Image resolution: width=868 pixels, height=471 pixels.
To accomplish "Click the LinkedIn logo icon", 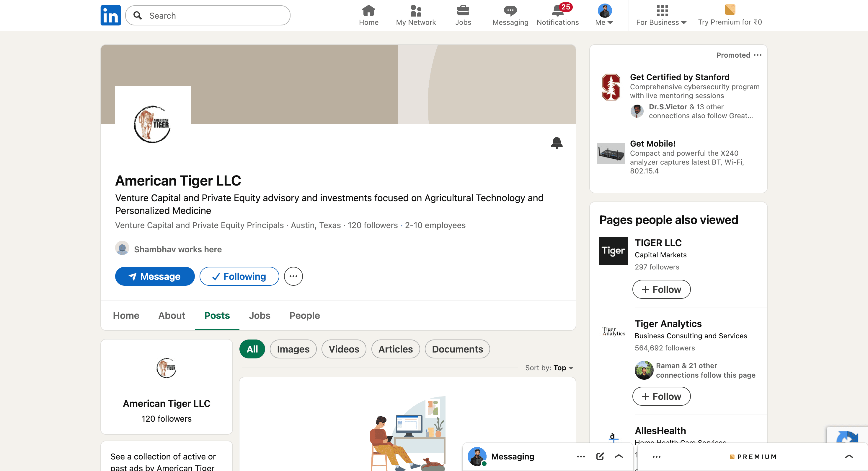I will (x=110, y=15).
